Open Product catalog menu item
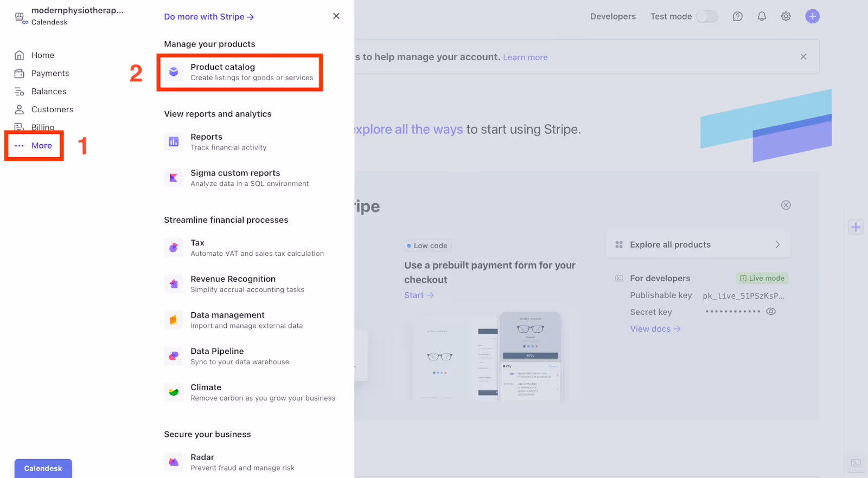The height and width of the screenshot is (478, 868). click(240, 72)
